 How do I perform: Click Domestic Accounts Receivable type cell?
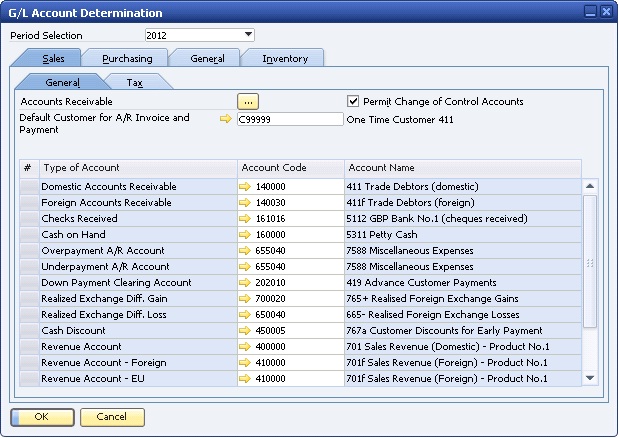click(x=138, y=186)
